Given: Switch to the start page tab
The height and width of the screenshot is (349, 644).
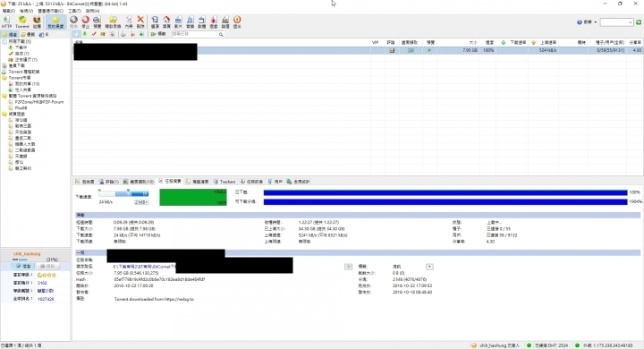Looking at the screenshot, I should [85, 182].
